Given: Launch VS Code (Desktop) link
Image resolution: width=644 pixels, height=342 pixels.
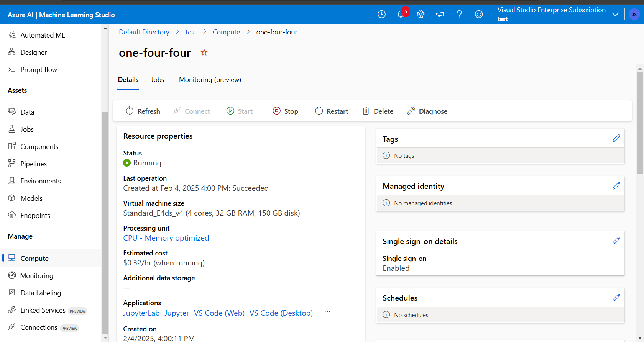Looking at the screenshot, I should click(281, 313).
